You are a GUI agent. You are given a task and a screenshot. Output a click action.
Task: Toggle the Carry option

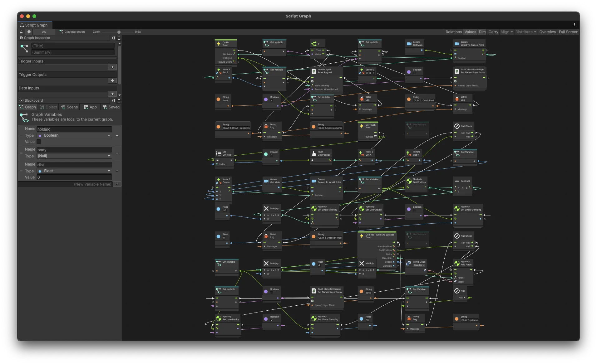493,32
